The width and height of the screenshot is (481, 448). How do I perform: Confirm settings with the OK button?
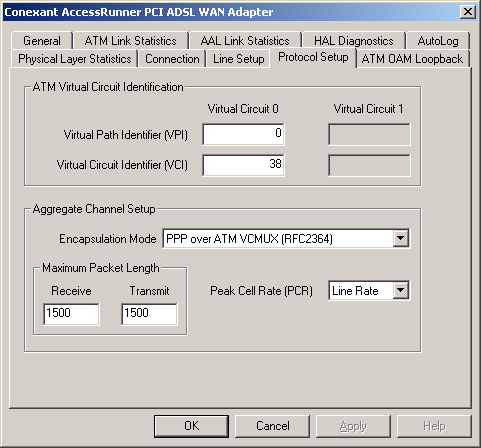point(191,426)
